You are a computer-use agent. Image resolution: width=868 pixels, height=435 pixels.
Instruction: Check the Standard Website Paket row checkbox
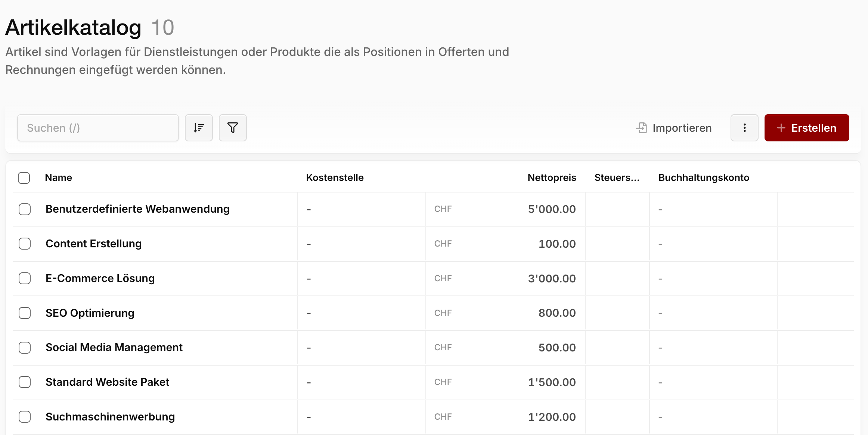[25, 382]
